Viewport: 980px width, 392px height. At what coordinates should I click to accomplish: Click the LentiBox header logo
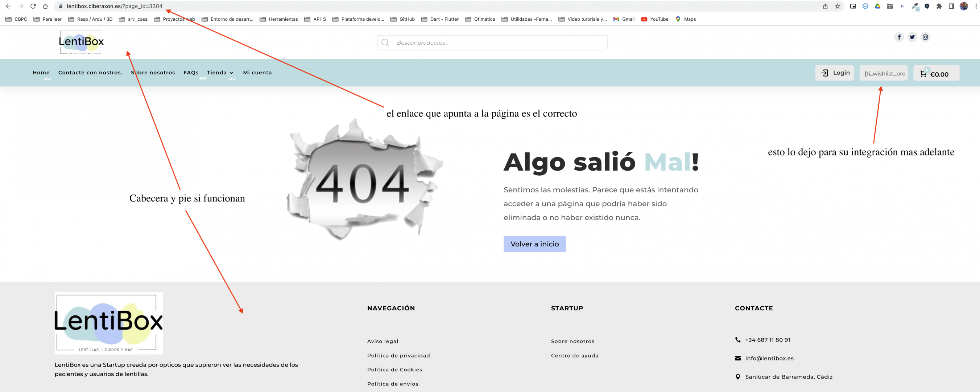(x=81, y=42)
